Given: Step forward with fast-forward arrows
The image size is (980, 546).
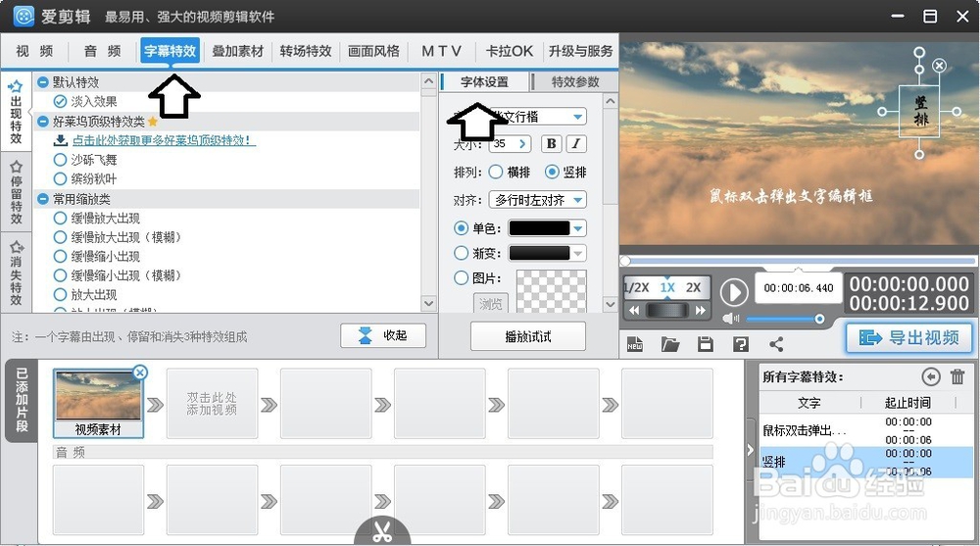Looking at the screenshot, I should point(700,310).
